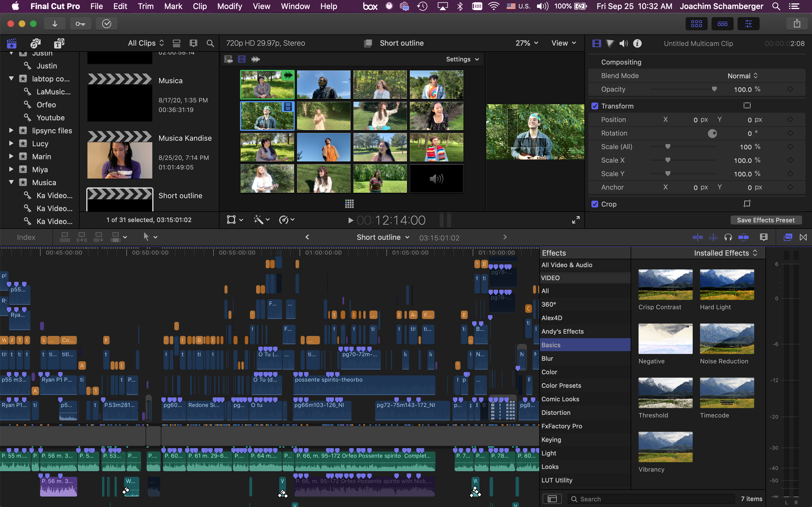812x507 pixels.
Task: Reset Transform onscreen controls icon
Action: [x=747, y=106]
